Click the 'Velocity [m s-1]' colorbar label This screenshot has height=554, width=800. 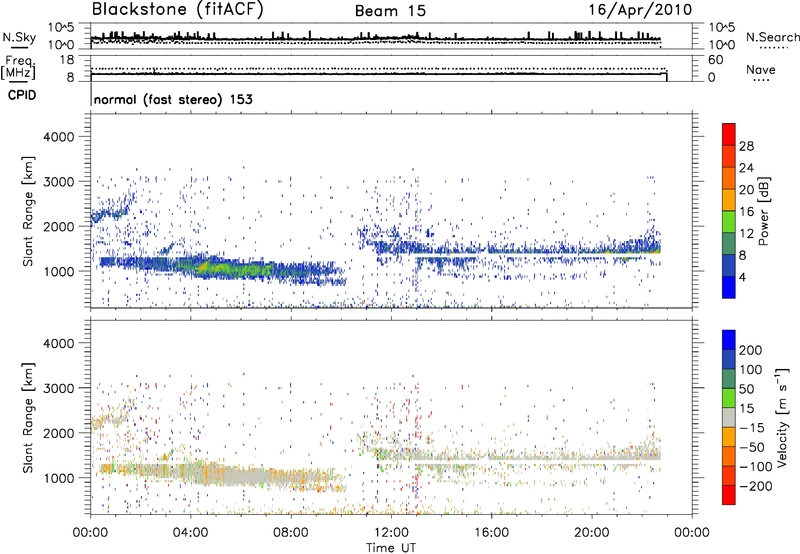coord(781,418)
